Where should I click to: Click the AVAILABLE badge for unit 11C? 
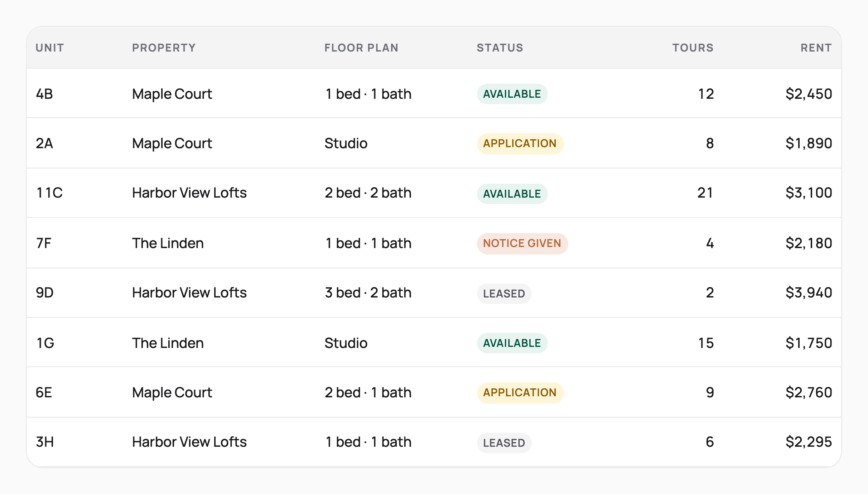point(512,194)
